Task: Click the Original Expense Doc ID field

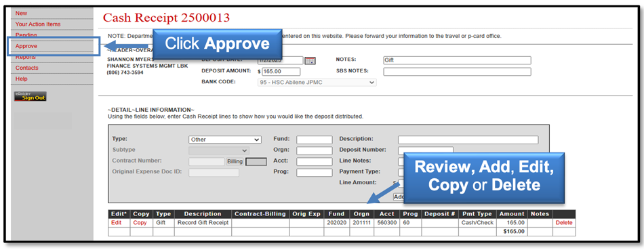Action: (214, 172)
